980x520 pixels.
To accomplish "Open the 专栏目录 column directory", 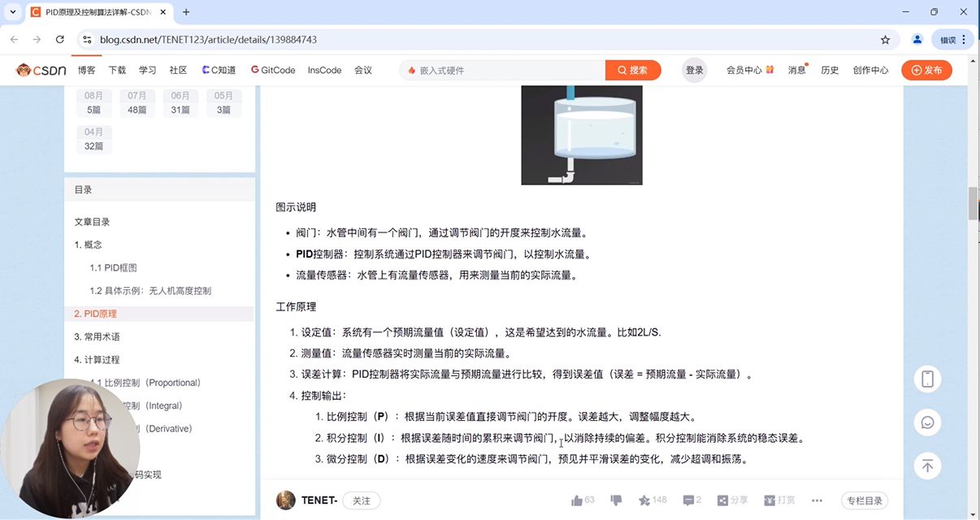I will (865, 500).
